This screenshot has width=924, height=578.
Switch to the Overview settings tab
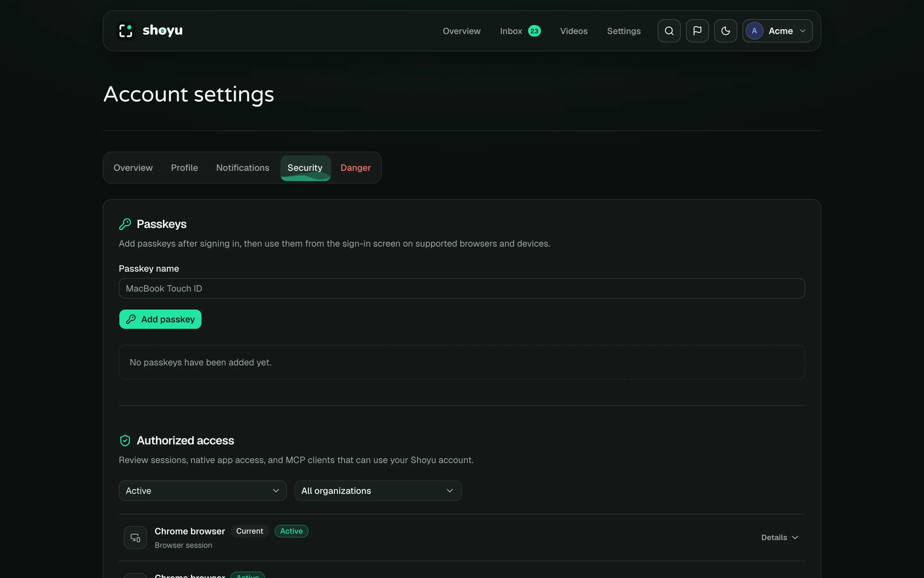(133, 168)
